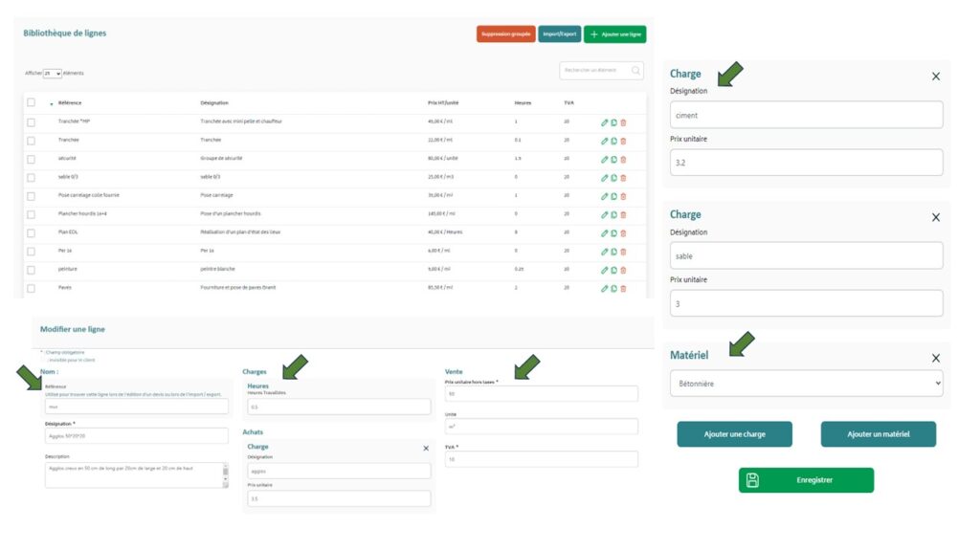Click the Désignation field containing sable
The width and height of the screenshot is (980, 551).
(806, 255)
